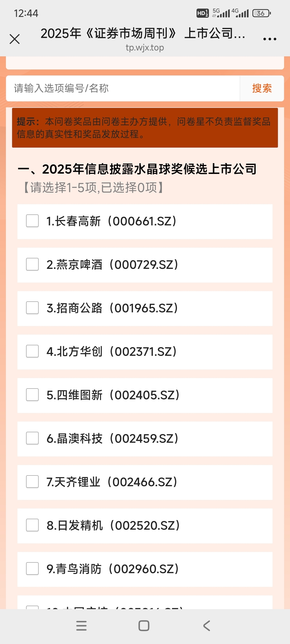Click the orange 搜索 search button
Viewport: 290px width, 644px height.
pos(262,88)
